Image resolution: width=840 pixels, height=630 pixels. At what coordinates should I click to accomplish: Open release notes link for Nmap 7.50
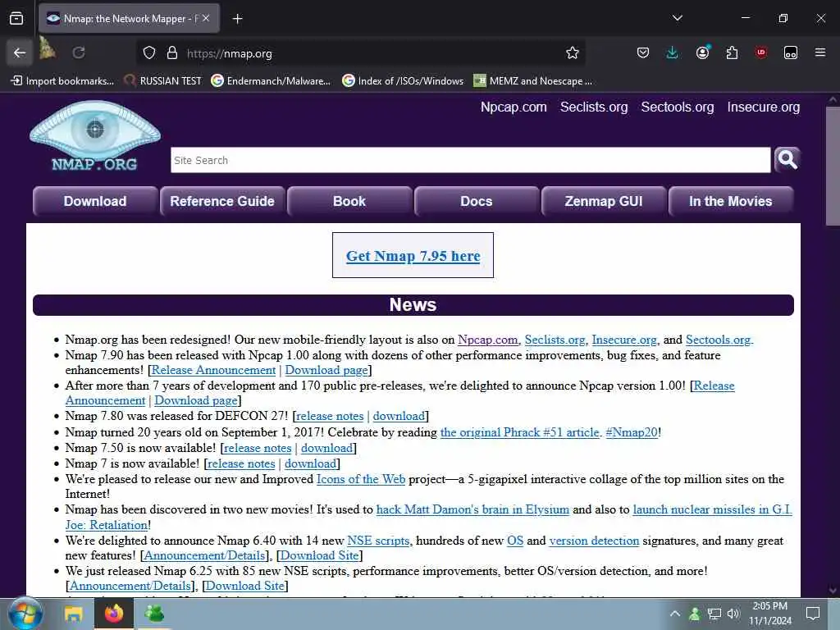258,448
